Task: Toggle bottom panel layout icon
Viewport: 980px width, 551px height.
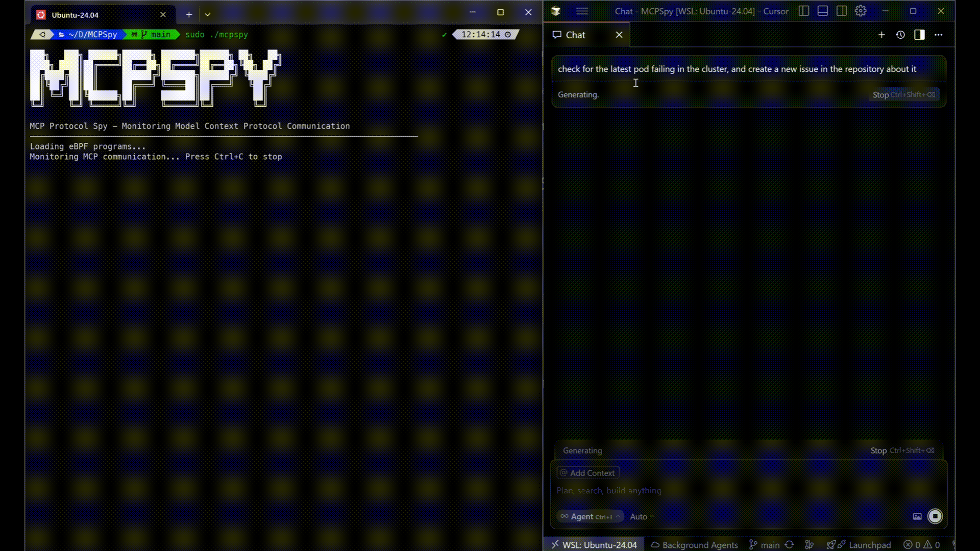Action: [823, 11]
